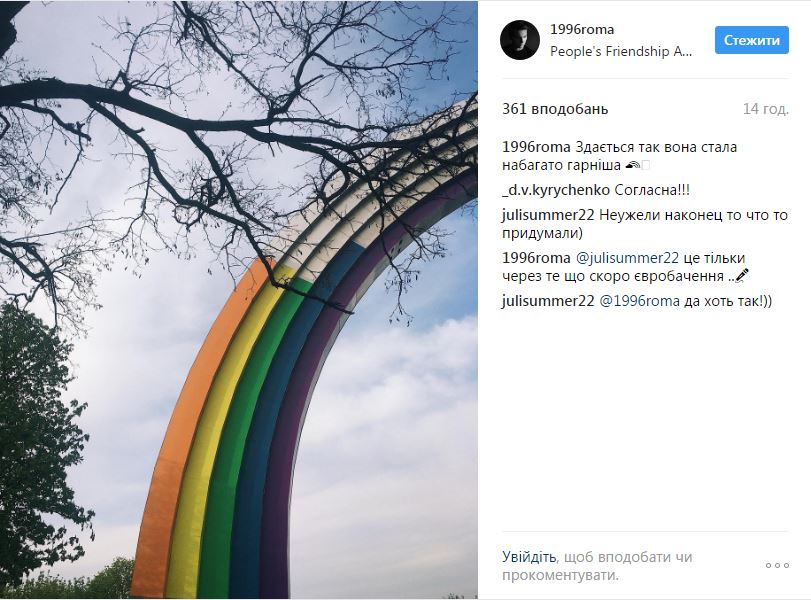Viewport: 811px width, 600px height.
Task: Click the pen emoji after євробачення
Action: pyautogui.click(x=742, y=276)
